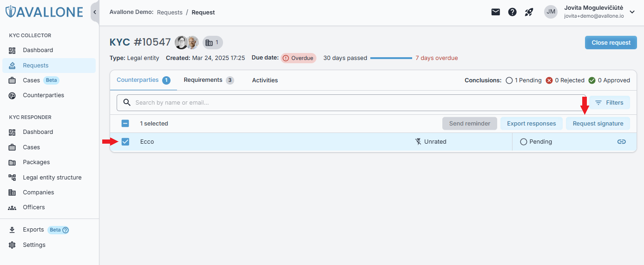Click the Avallone logo
This screenshot has height=265, width=644.
pos(44,12)
